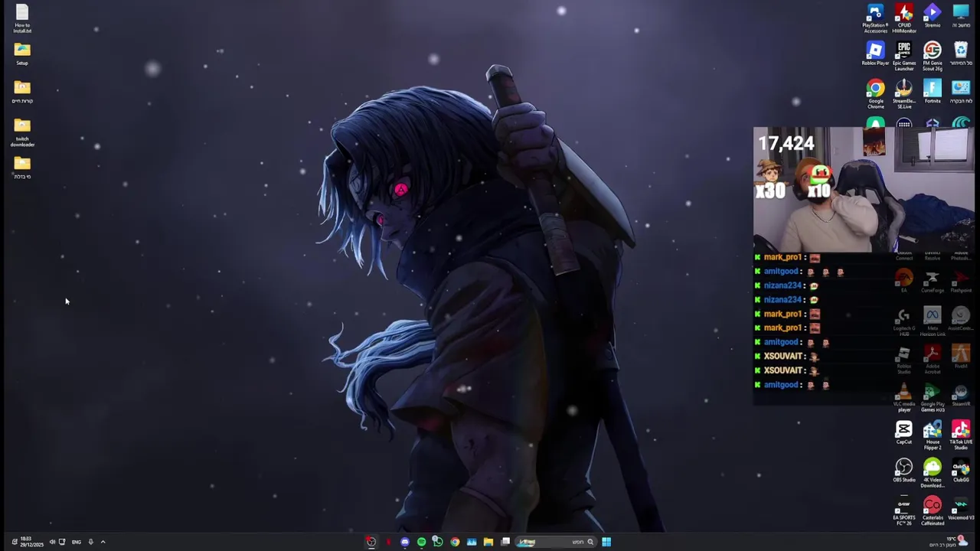Launch CPUID HWMonitor shortcut
Viewport: 980px width, 551px height.
coord(904,18)
